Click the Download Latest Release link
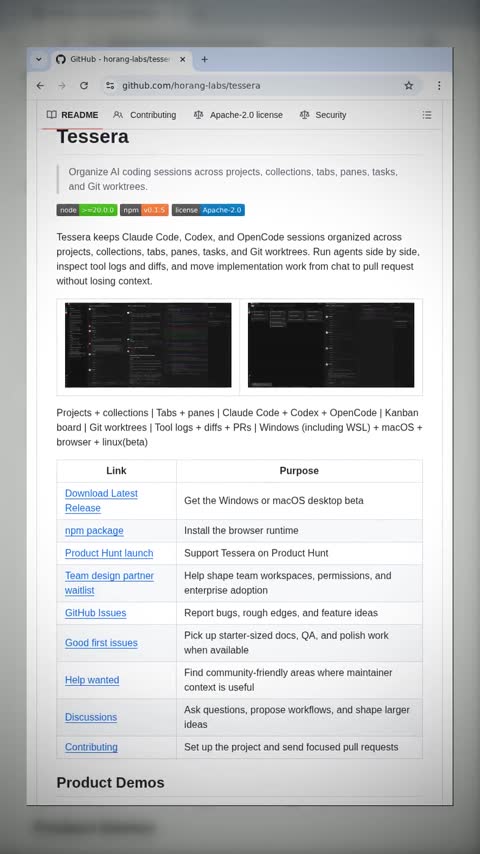The width and height of the screenshot is (480, 854). 101,501
